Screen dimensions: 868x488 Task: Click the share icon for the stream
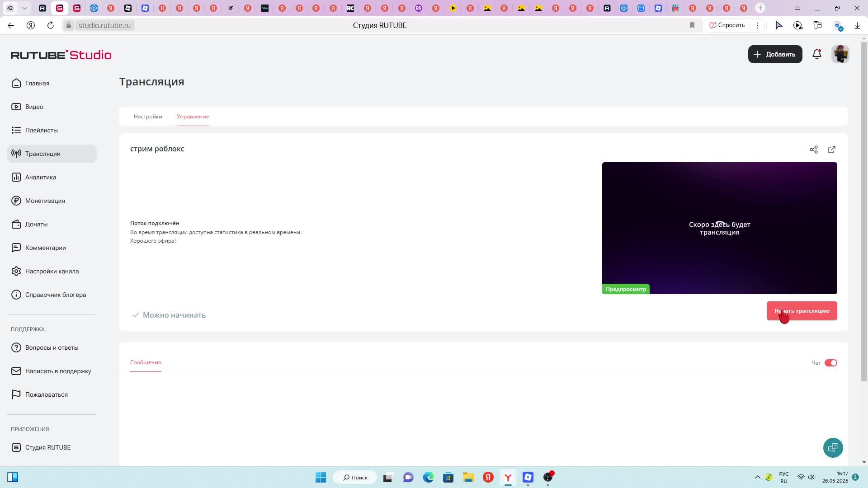[814, 150]
